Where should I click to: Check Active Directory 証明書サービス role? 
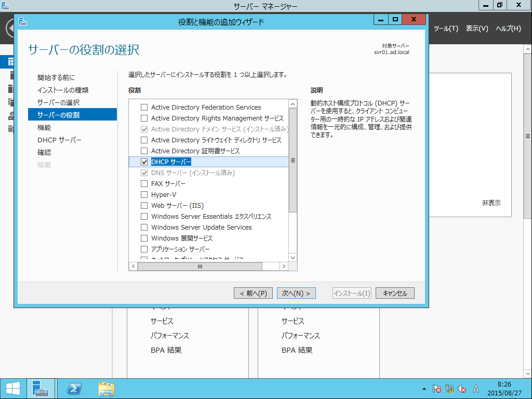pyautogui.click(x=144, y=151)
